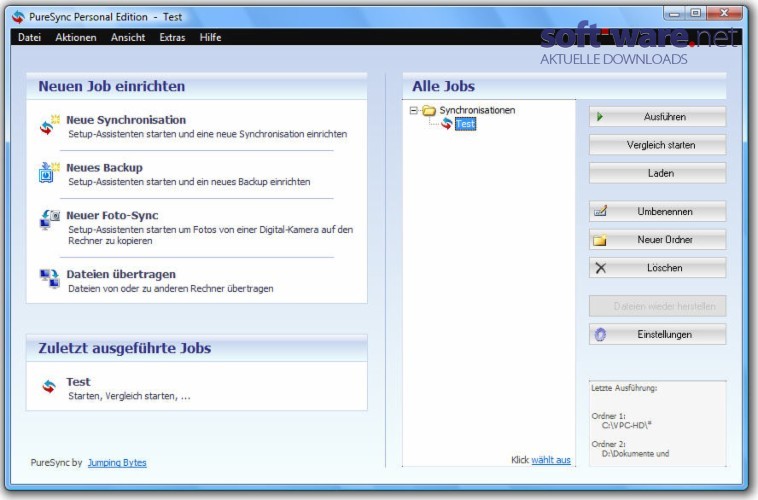Screen dimensions: 758x500
Task: Minimize the PureSync window
Action: (x=674, y=13)
